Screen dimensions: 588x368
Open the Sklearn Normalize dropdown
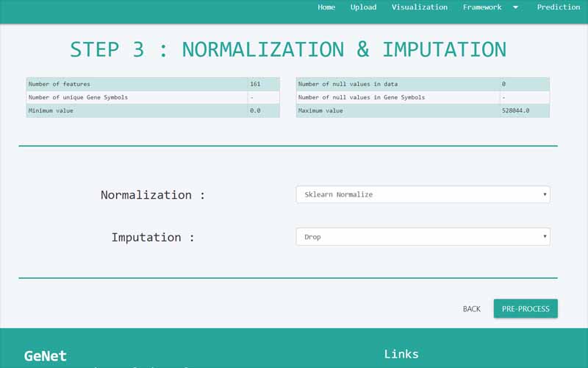coord(422,194)
